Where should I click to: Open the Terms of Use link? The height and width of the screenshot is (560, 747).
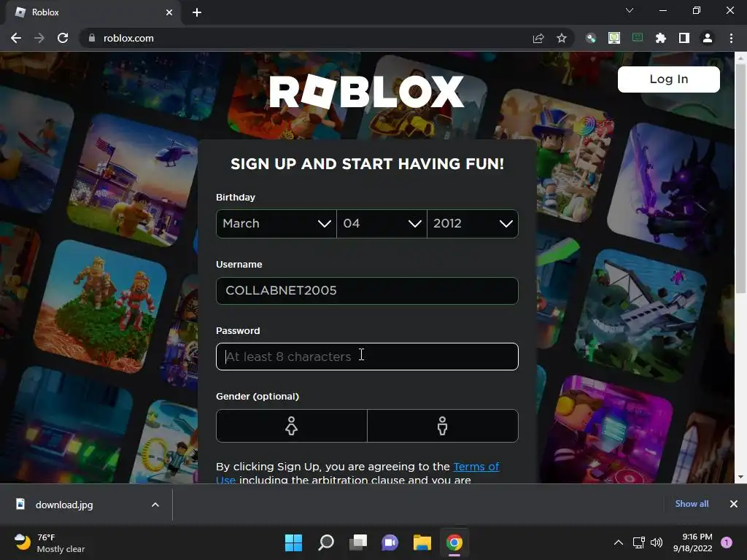(x=476, y=467)
